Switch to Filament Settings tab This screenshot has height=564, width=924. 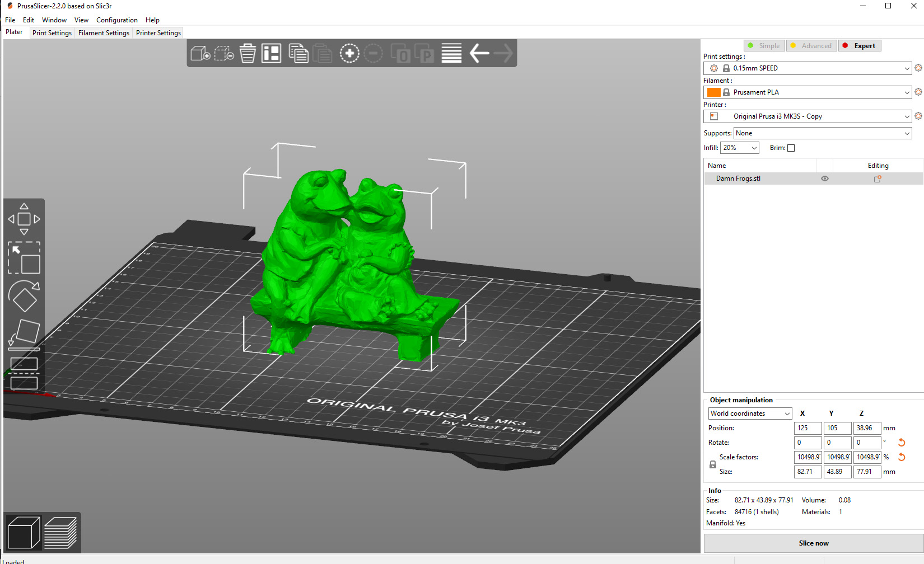click(x=104, y=33)
